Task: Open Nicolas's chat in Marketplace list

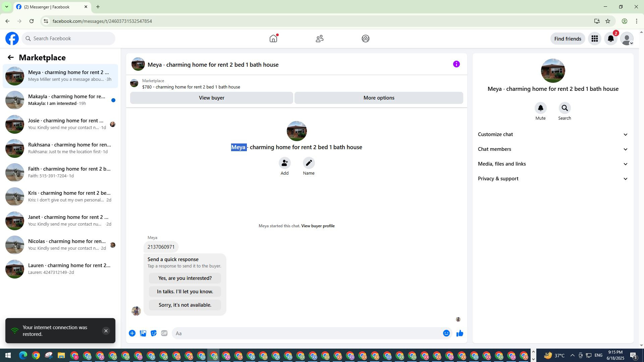Action: coord(60,245)
